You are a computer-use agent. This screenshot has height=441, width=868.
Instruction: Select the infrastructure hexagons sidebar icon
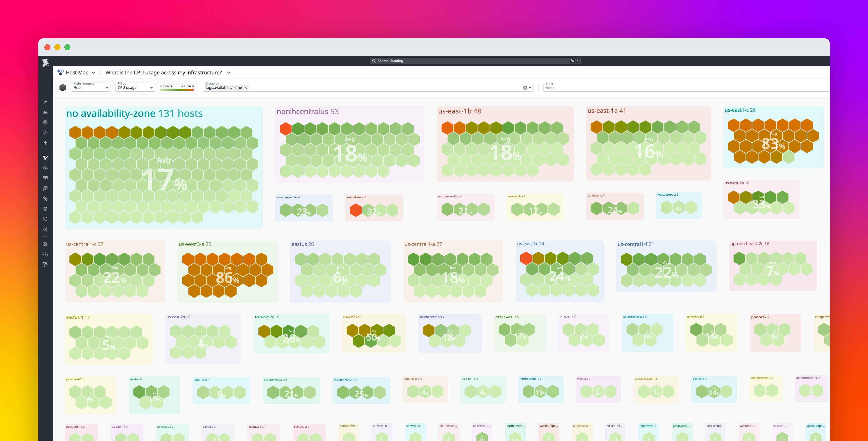[x=45, y=157]
